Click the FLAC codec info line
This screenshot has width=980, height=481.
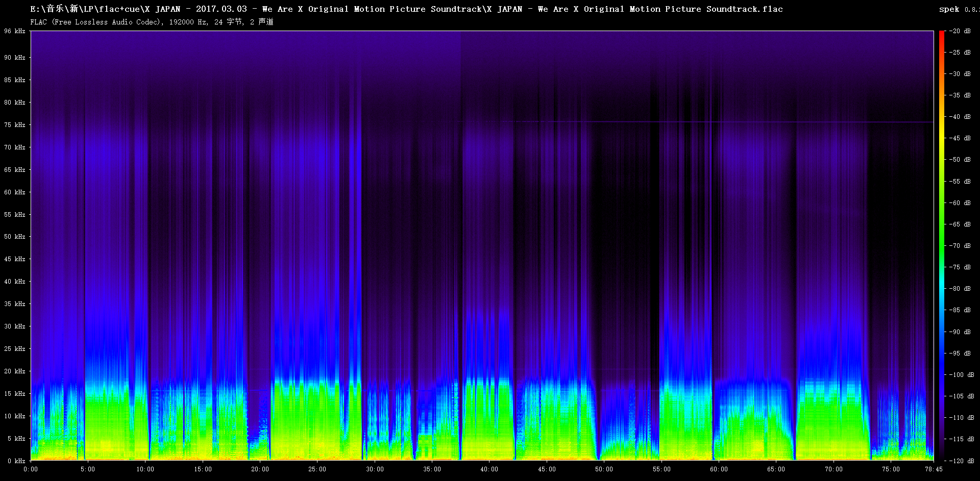(x=152, y=22)
